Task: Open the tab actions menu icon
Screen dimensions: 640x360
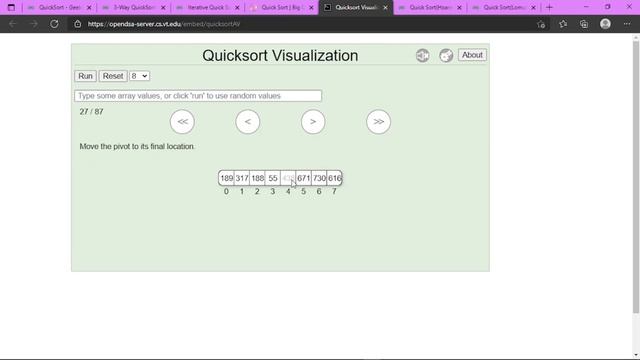Action: [11, 7]
